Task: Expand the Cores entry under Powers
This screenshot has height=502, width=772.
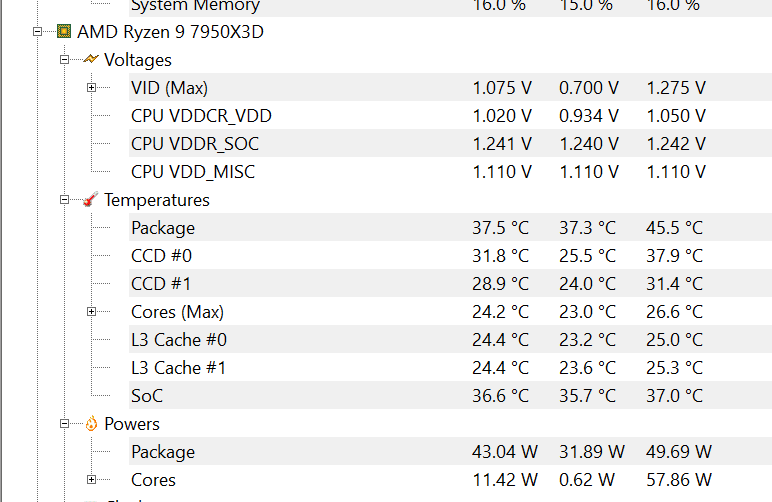Action: tap(92, 480)
